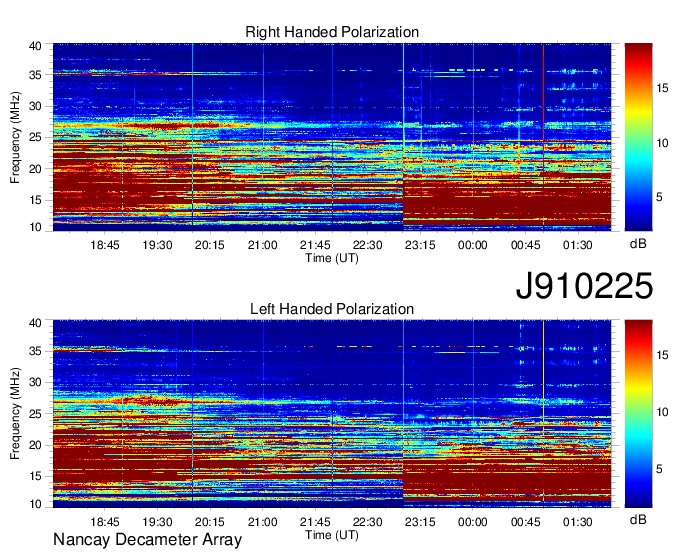
Task: Click the 18:45 tick on the Right Handed plot
Action: tap(105, 245)
